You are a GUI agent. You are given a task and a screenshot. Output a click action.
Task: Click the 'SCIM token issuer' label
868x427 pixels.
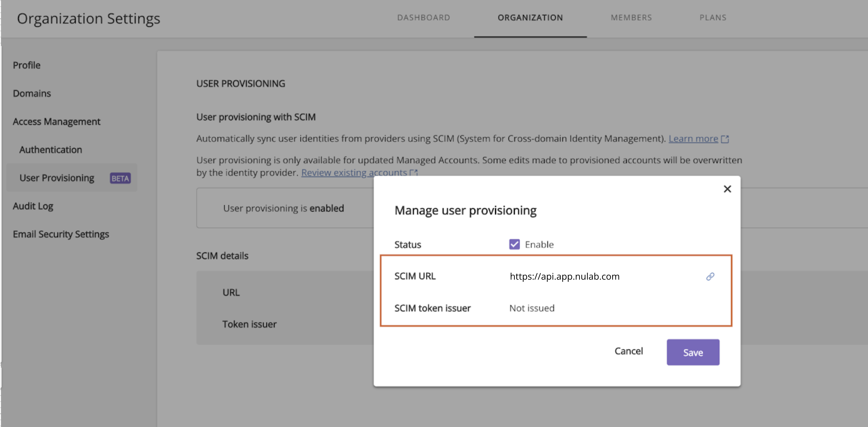coord(432,308)
